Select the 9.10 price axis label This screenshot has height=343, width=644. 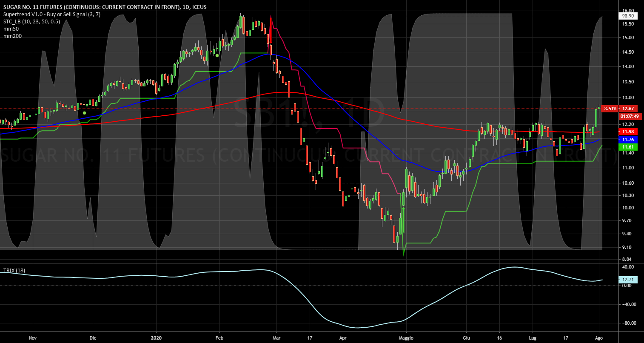tap(628, 247)
